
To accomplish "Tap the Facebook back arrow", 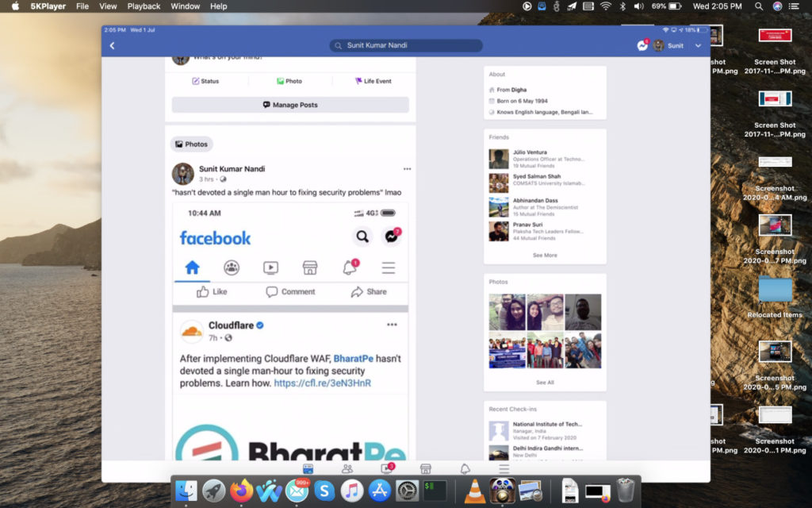I will tap(113, 45).
